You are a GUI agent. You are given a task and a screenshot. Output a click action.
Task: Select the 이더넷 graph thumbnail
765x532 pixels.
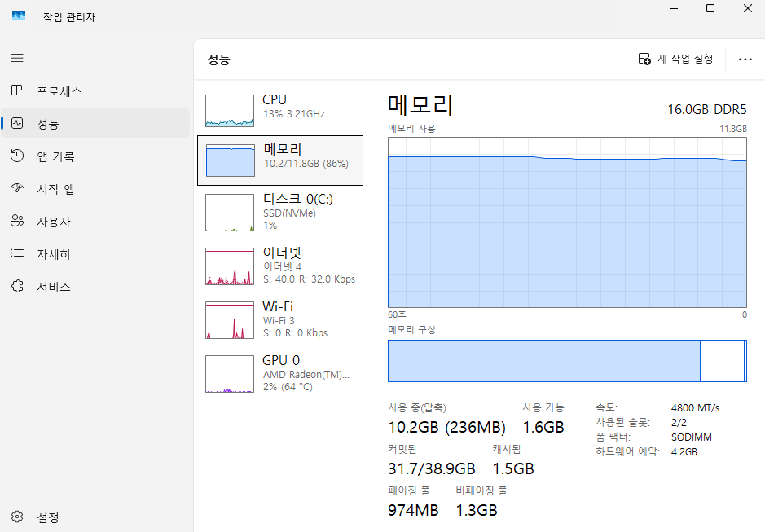[x=230, y=266]
